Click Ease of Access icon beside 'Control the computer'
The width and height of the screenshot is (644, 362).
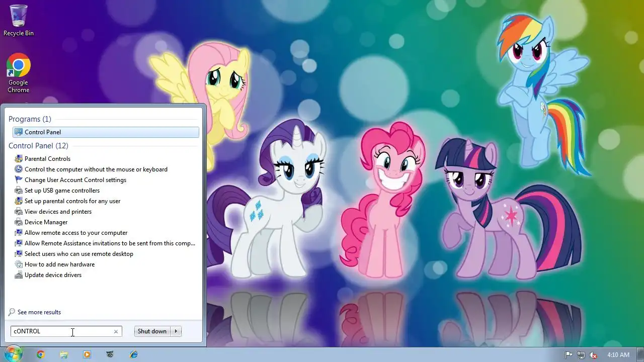tap(19, 169)
